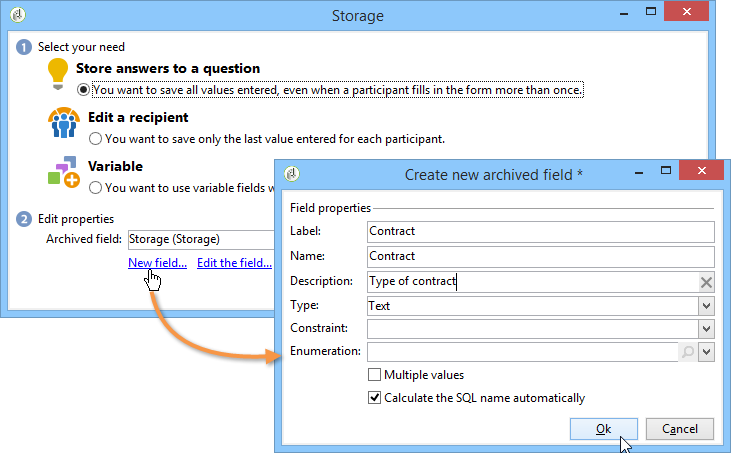Viewport: 753px width, 476px height.
Task: Click the New field... link
Action: point(157,263)
